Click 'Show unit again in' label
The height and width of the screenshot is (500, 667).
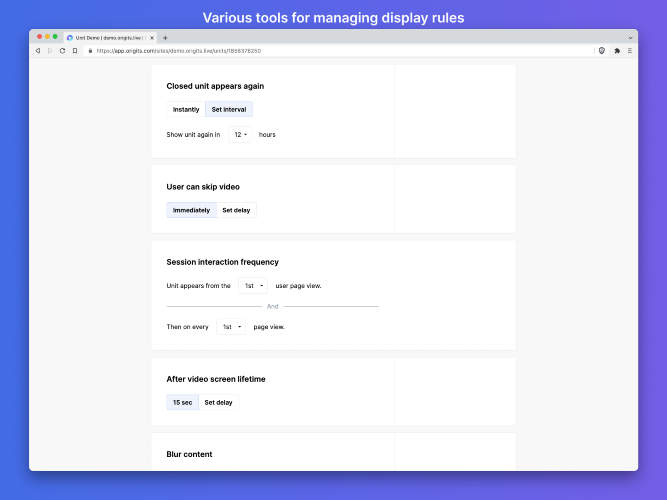(193, 134)
